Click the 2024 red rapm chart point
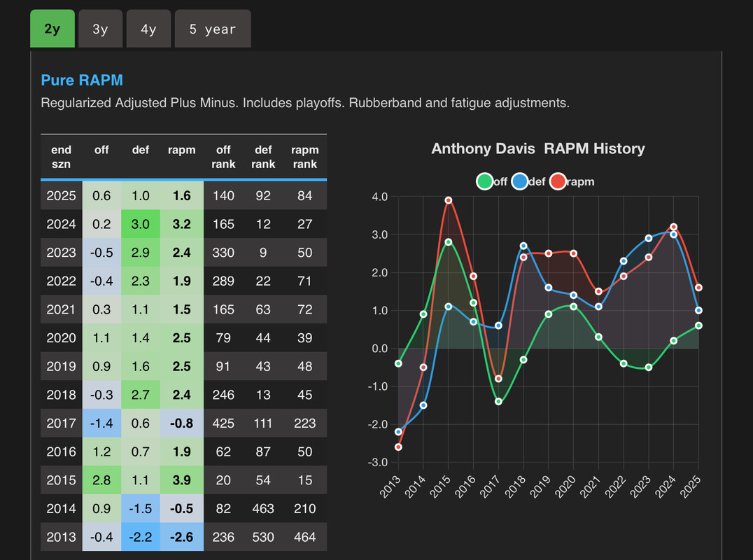The width and height of the screenshot is (753, 560). (x=673, y=227)
